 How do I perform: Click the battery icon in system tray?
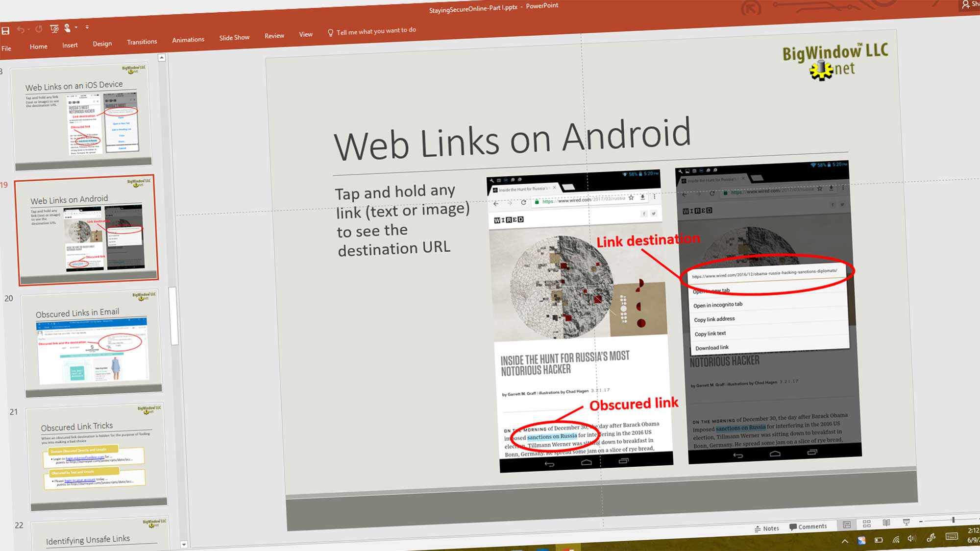coord(879,540)
